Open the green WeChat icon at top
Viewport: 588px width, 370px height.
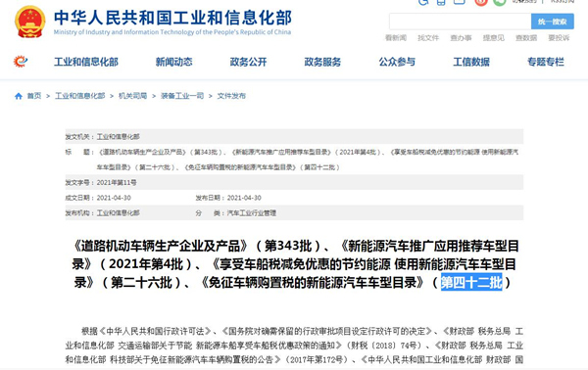[x=500, y=2]
